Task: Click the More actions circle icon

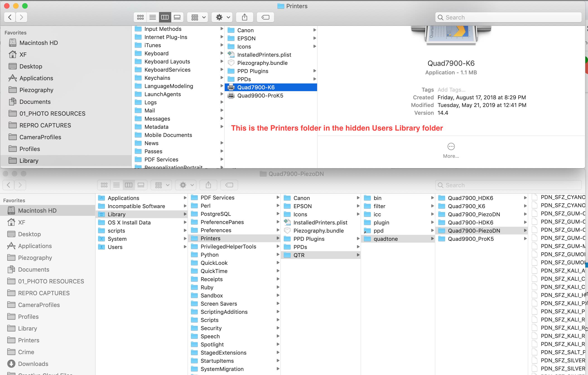Action: click(451, 146)
